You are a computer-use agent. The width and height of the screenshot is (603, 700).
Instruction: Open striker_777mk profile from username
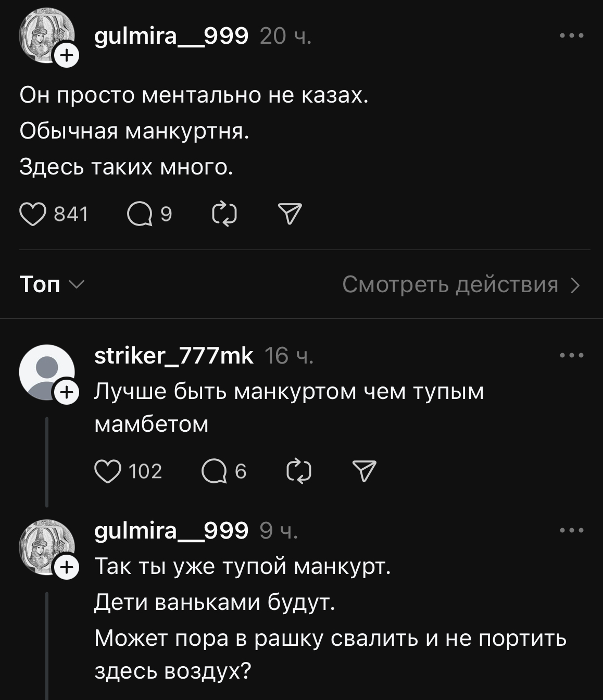pos(173,356)
